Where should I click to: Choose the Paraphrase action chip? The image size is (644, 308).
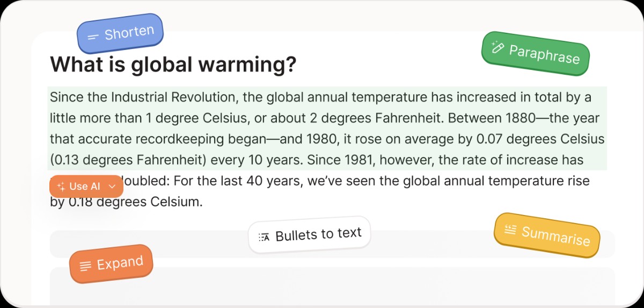pos(536,53)
